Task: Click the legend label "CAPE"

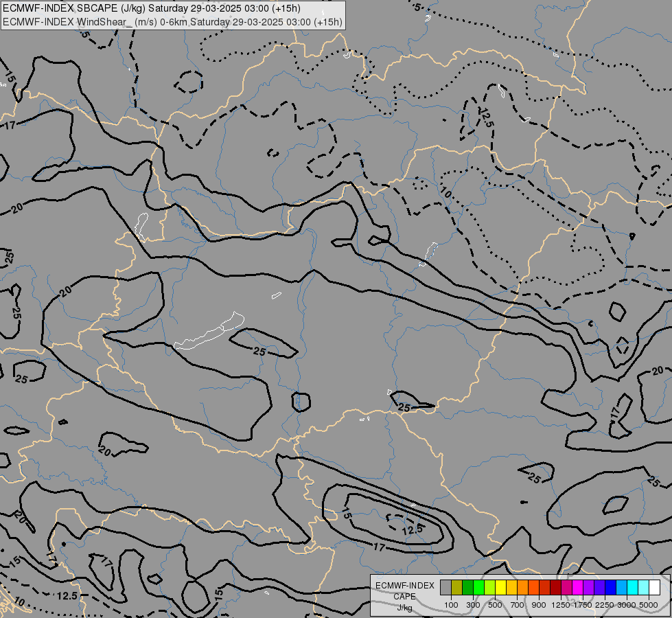Action: [404, 597]
